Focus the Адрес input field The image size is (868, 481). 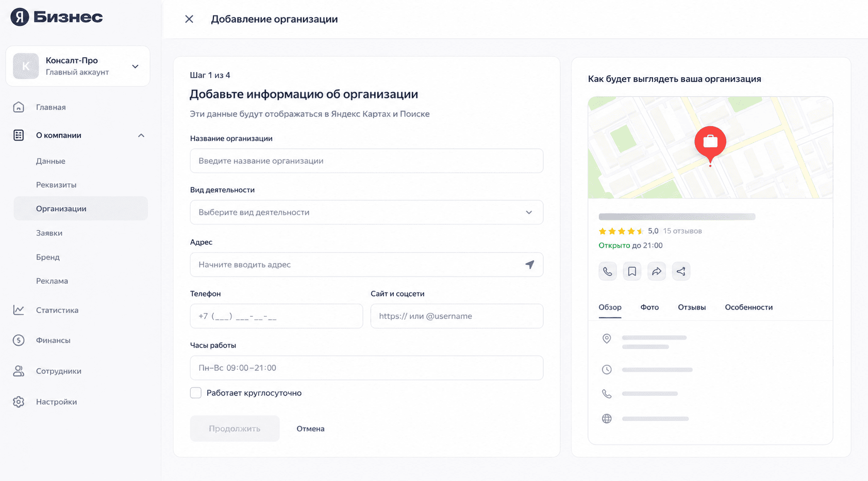(366, 265)
